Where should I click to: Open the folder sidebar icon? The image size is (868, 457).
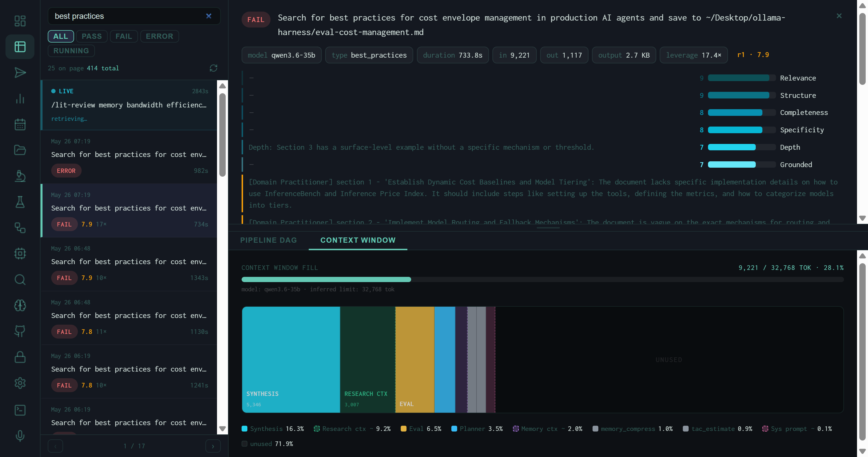(x=20, y=150)
